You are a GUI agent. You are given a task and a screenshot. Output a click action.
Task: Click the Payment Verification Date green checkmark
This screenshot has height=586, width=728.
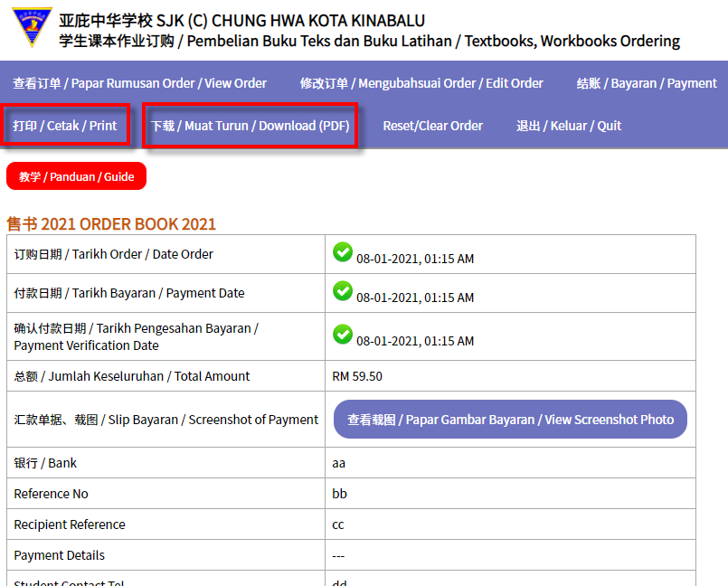343,335
